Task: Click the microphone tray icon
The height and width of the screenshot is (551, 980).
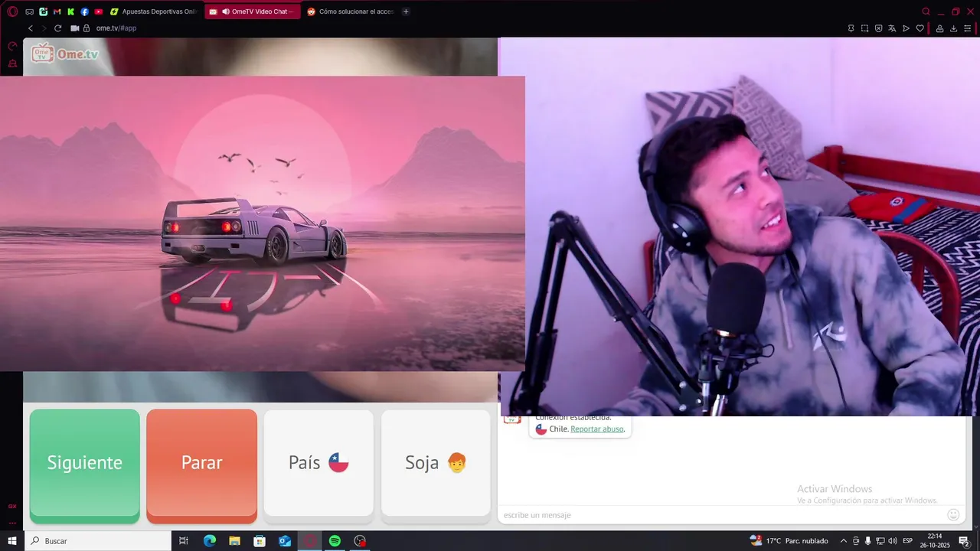Action: click(x=867, y=541)
